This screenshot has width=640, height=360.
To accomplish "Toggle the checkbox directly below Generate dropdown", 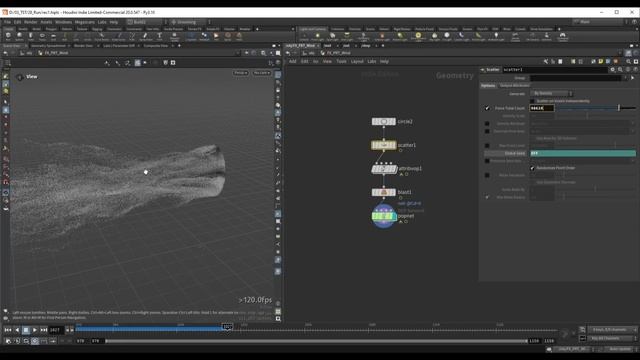I will pyautogui.click(x=532, y=101).
